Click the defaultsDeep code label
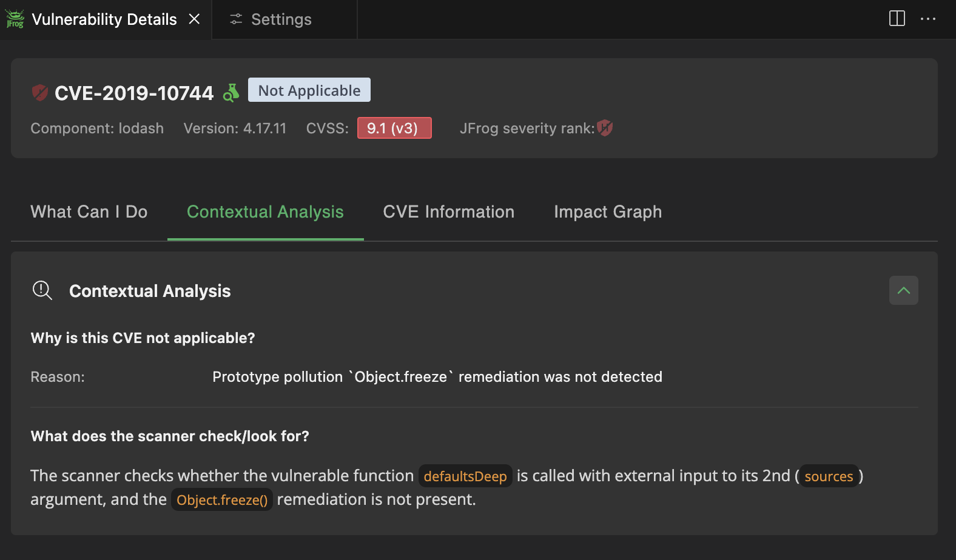956x560 pixels. pos(465,476)
